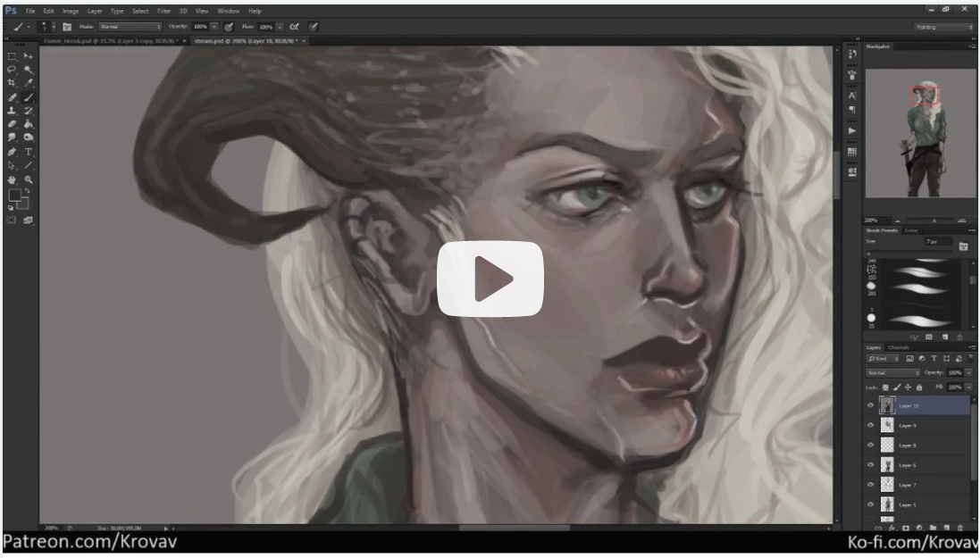Create new layer from Layers panel footer
This screenshot has width=980, height=558.
pos(946,528)
